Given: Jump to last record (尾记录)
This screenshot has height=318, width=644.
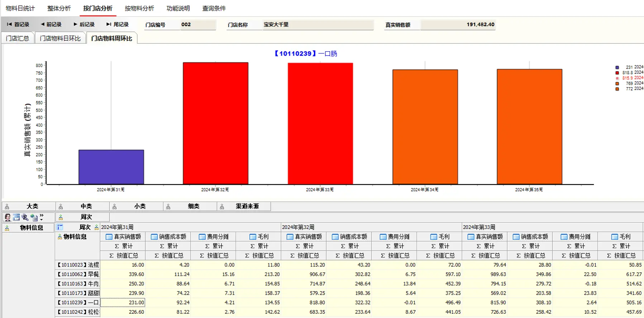Looking at the screenshot, I should click(118, 24).
